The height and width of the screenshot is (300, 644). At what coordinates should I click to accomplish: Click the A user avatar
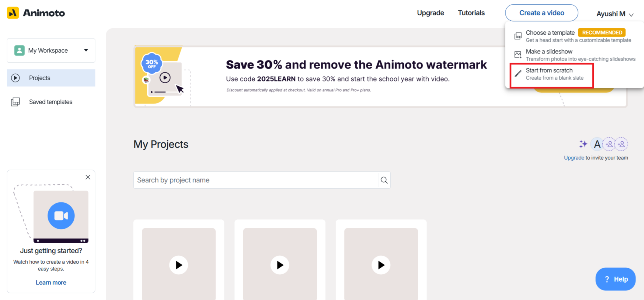pos(597,144)
